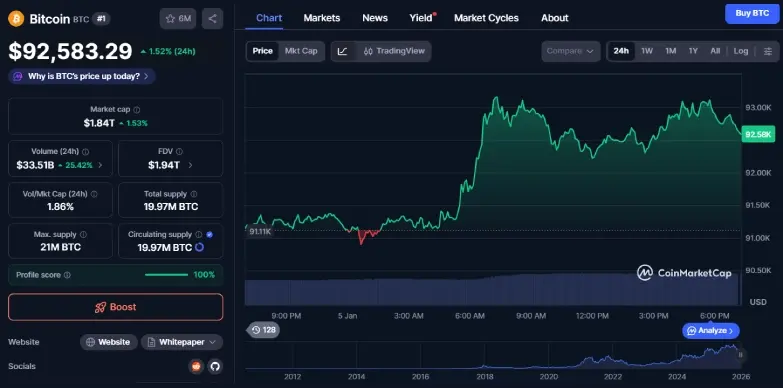Click the mini historical timeline range selector

tap(494, 356)
